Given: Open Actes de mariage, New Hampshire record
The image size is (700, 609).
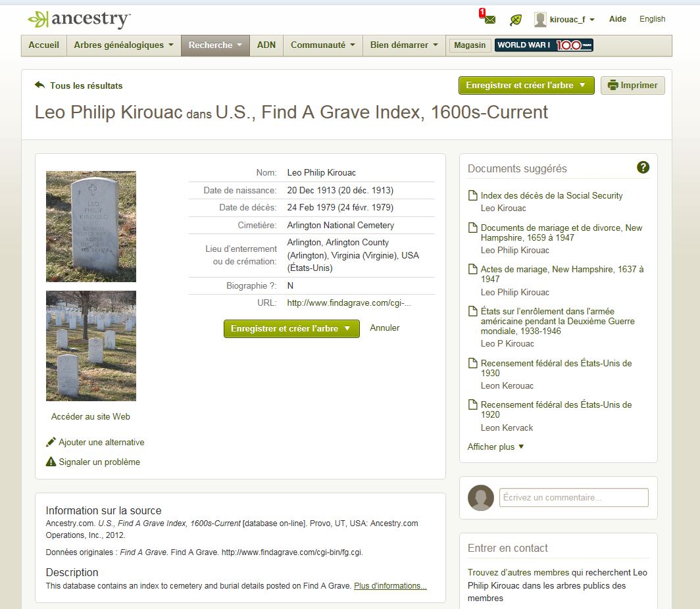Looking at the screenshot, I should pos(562,274).
